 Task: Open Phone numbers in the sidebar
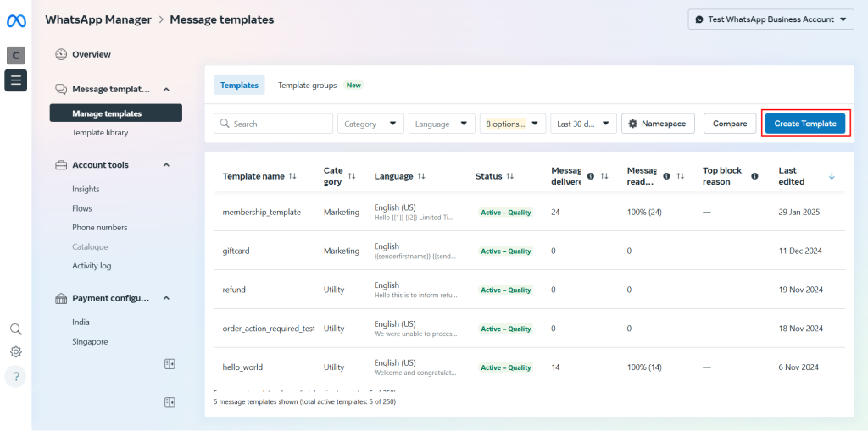click(100, 228)
